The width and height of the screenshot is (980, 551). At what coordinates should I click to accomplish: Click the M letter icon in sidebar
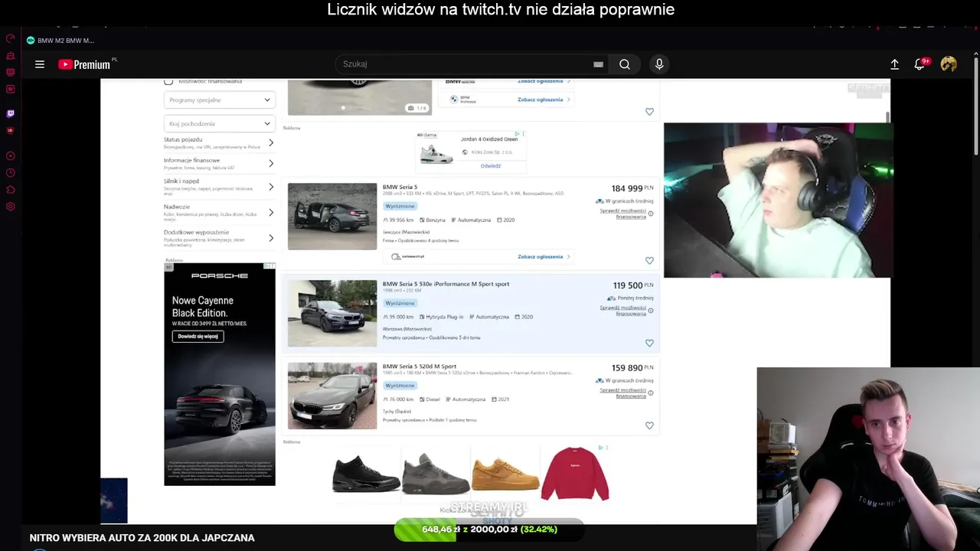(x=10, y=89)
